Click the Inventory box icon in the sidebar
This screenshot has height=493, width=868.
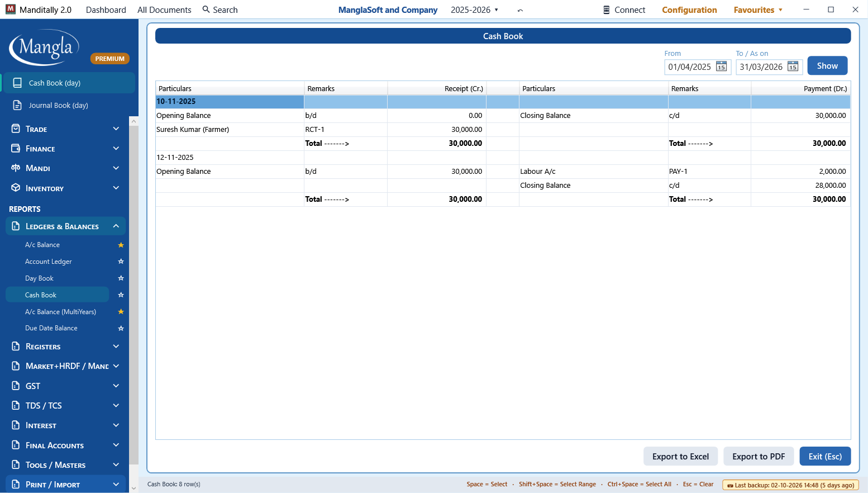pyautogui.click(x=16, y=188)
